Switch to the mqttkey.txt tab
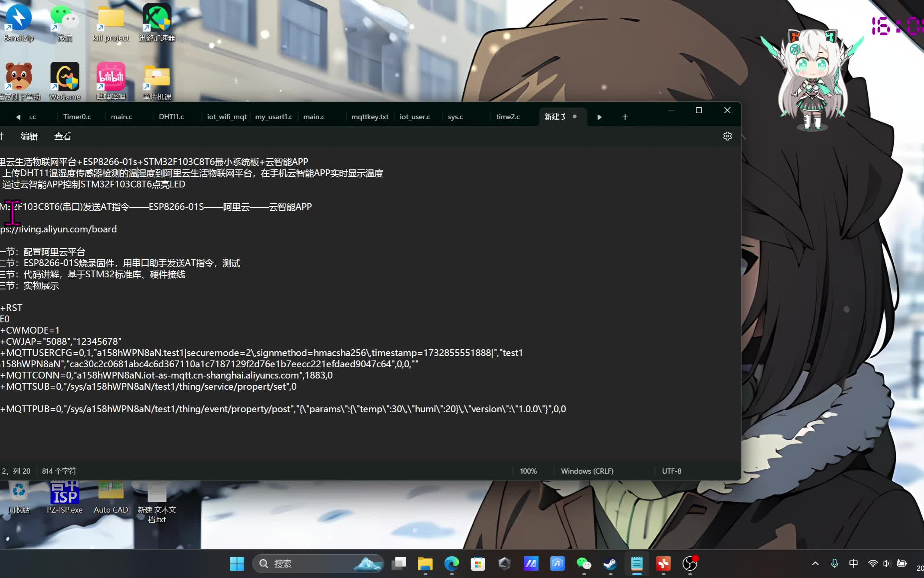This screenshot has width=924, height=578. [370, 117]
